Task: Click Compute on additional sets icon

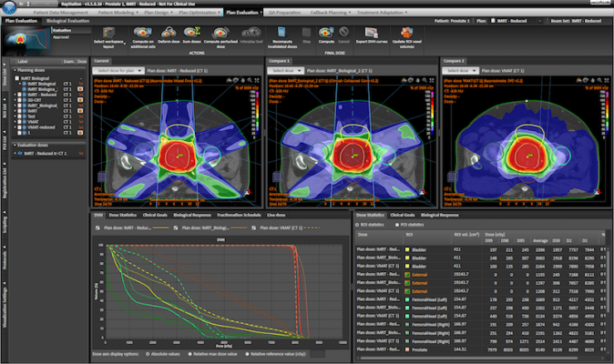Action: click(x=142, y=33)
